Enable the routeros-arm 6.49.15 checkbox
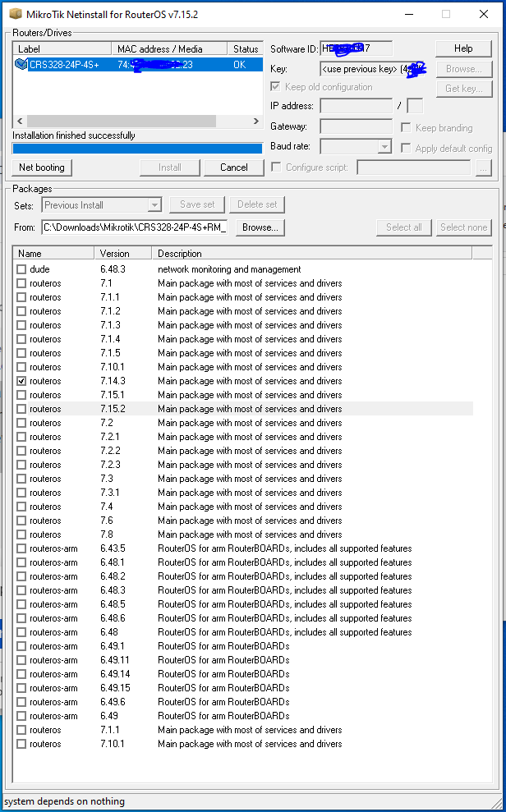The width and height of the screenshot is (506, 812). (x=21, y=688)
